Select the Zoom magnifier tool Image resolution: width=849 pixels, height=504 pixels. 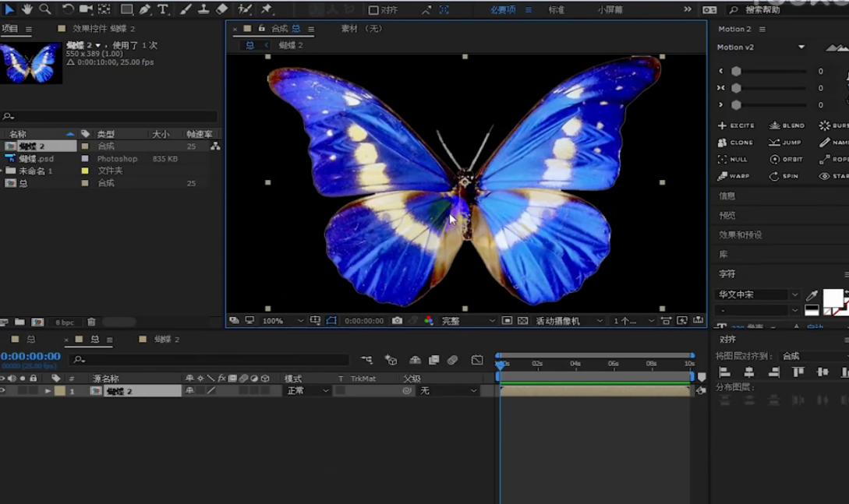pyautogui.click(x=45, y=9)
